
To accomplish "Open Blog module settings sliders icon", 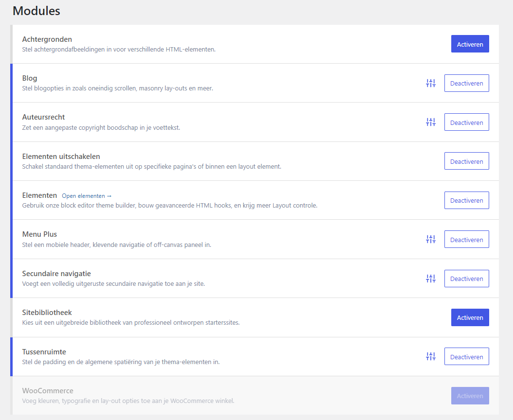I will click(430, 83).
